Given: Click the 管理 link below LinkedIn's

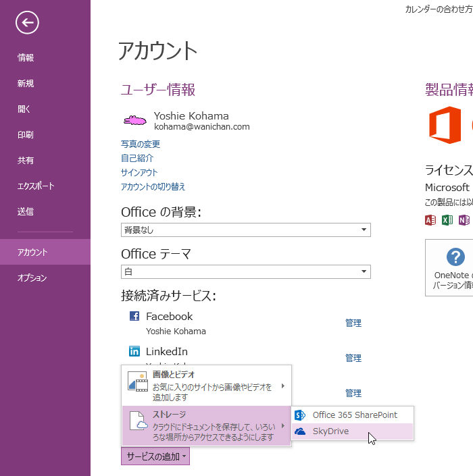Looking at the screenshot, I should click(x=353, y=394).
